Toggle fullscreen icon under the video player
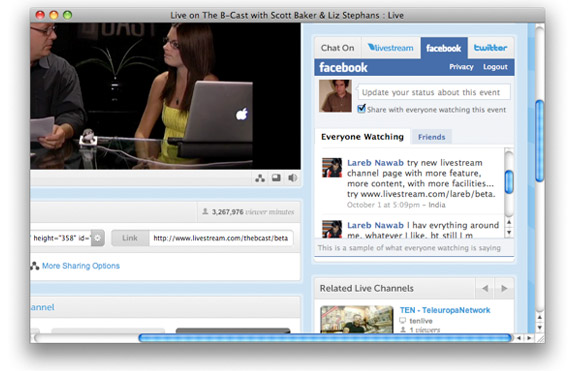Viewport: 569px width, 371px height. (x=276, y=178)
